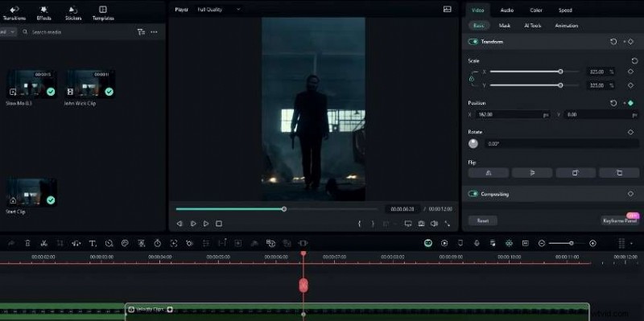
Task: Toggle the scale aspect ratio lock
Action: coord(472,78)
